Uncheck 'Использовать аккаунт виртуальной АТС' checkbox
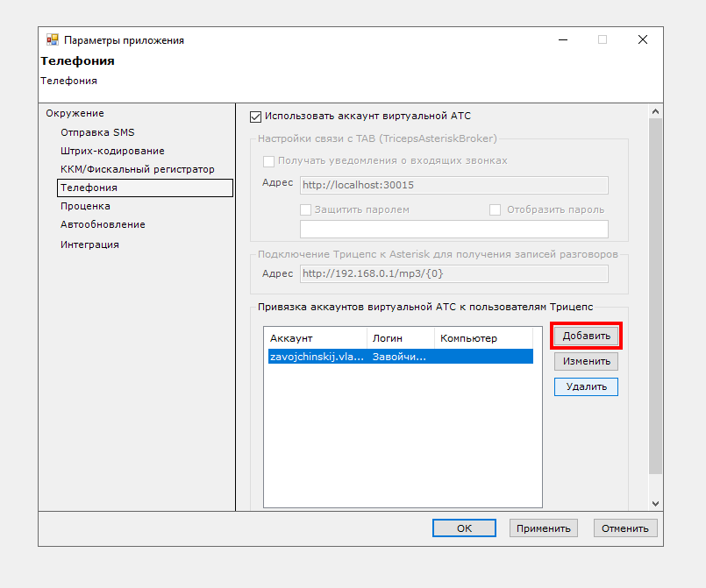 click(256, 116)
